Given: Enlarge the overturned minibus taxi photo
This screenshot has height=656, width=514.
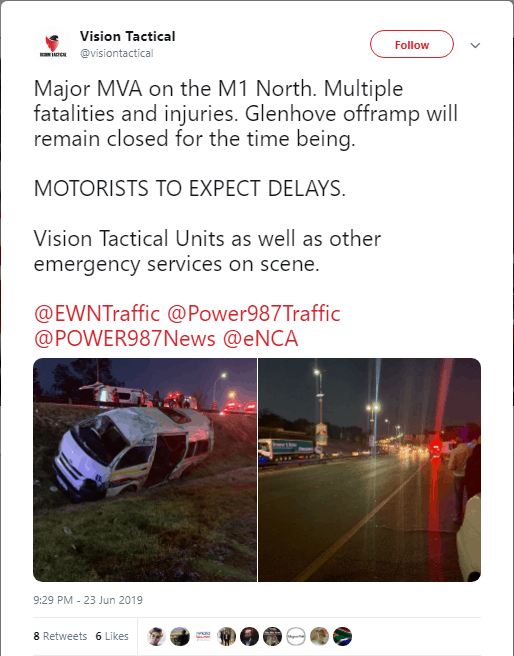Looking at the screenshot, I should tap(145, 469).
